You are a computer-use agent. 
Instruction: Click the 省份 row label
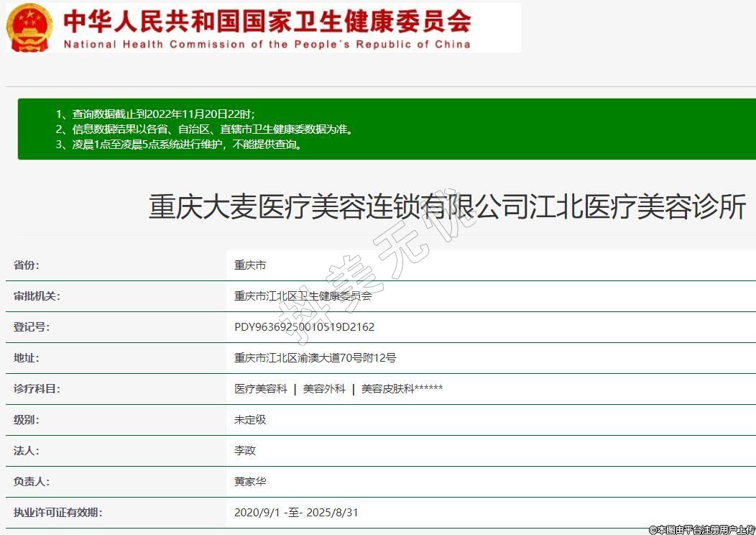(x=27, y=265)
